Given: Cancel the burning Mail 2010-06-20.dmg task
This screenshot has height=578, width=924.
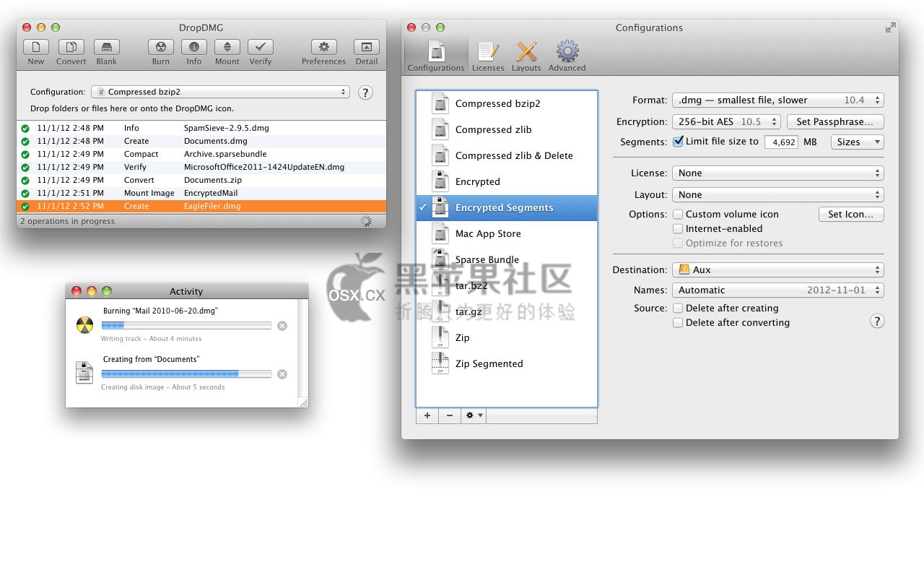Looking at the screenshot, I should (x=282, y=326).
